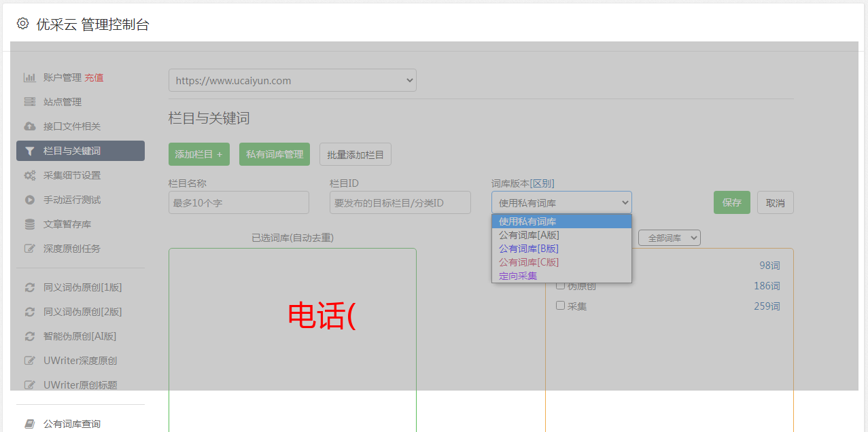
Task: Choose 公有词库[A版] option
Action: pos(561,235)
